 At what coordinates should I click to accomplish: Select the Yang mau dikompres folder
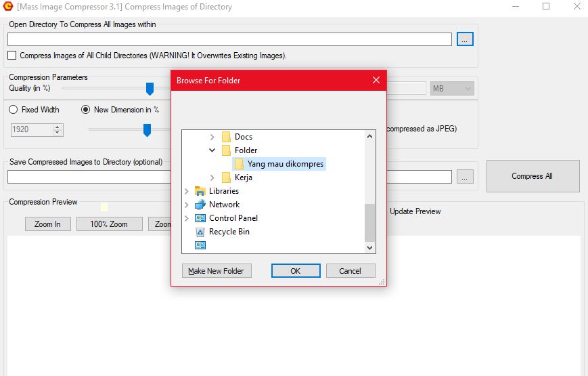point(286,164)
